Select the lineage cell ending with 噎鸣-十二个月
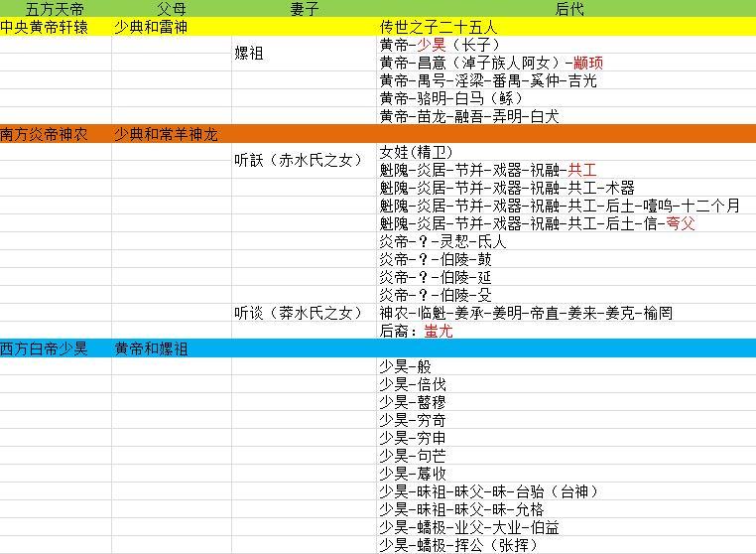756x554 pixels. tap(567, 206)
